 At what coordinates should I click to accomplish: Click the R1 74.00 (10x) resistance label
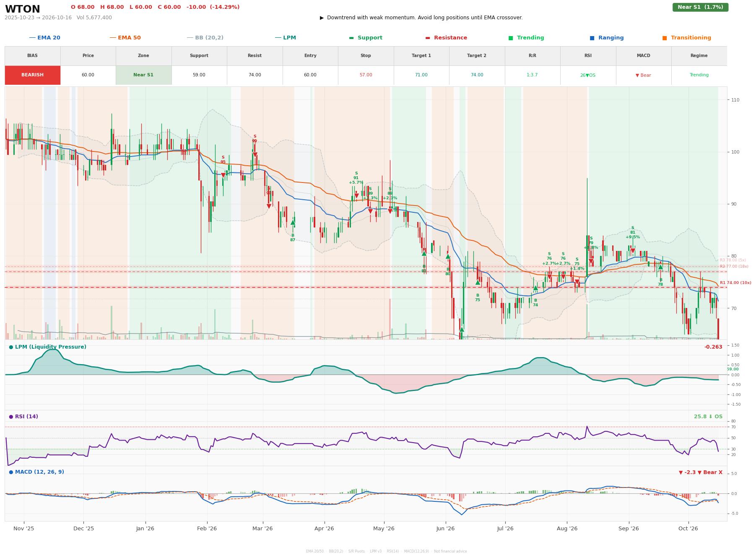(x=735, y=283)
